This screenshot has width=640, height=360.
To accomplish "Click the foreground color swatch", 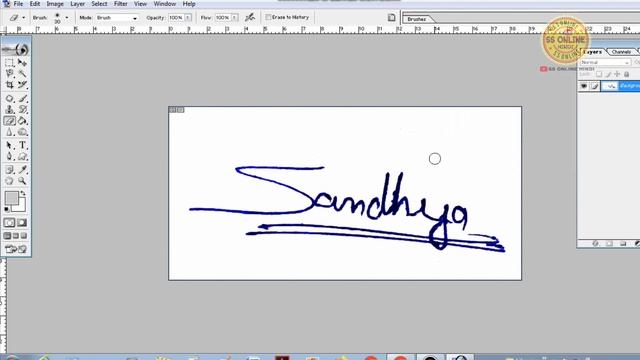I will (x=11, y=198).
